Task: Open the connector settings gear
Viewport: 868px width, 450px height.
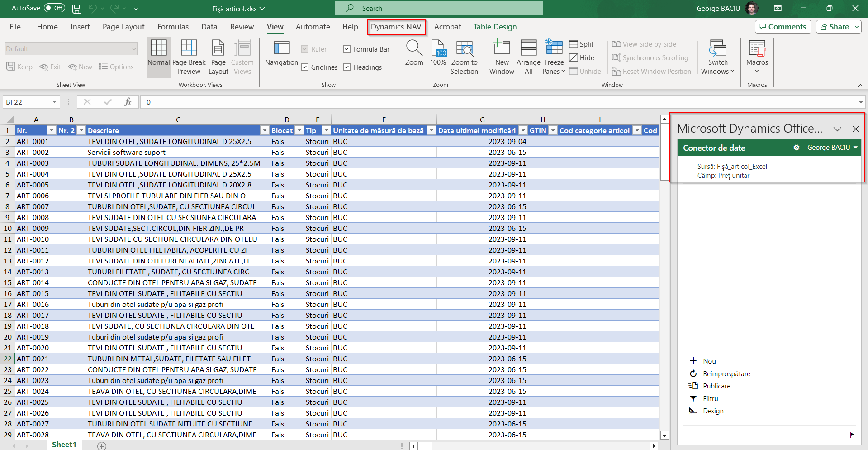Action: (x=797, y=148)
